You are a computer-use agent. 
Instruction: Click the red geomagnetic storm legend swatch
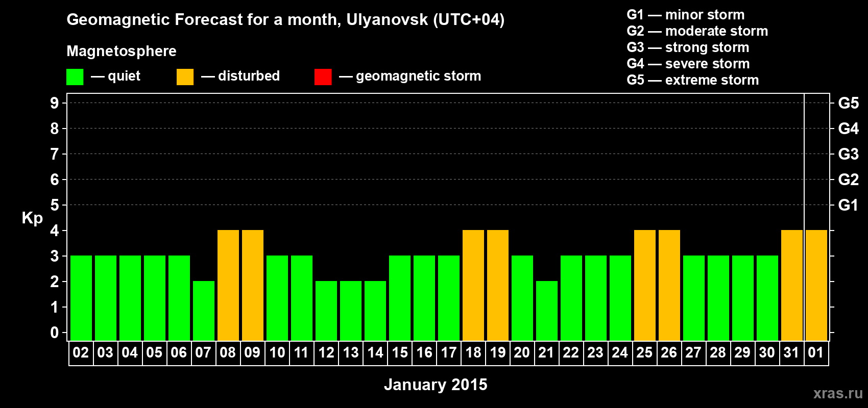tap(323, 77)
